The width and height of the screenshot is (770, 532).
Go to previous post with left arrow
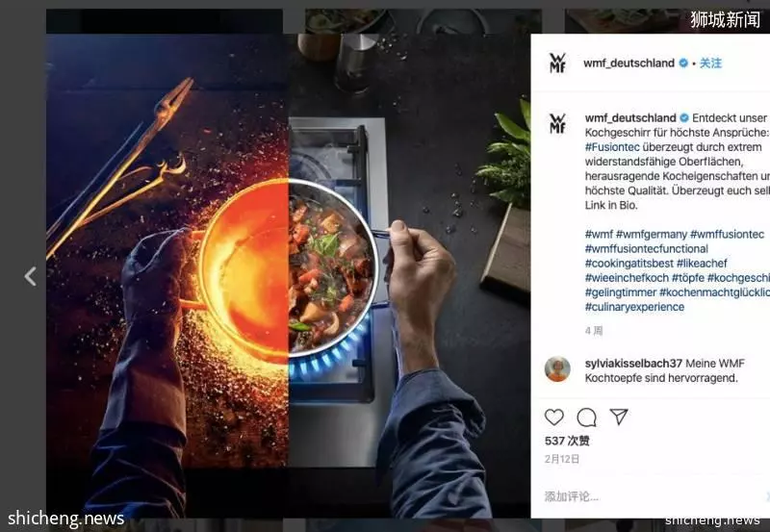tap(31, 276)
